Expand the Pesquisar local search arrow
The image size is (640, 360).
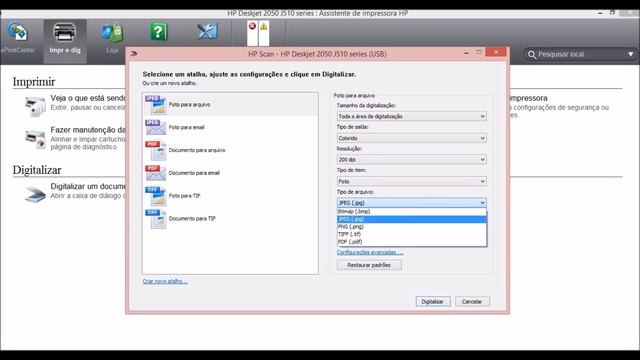[631, 54]
